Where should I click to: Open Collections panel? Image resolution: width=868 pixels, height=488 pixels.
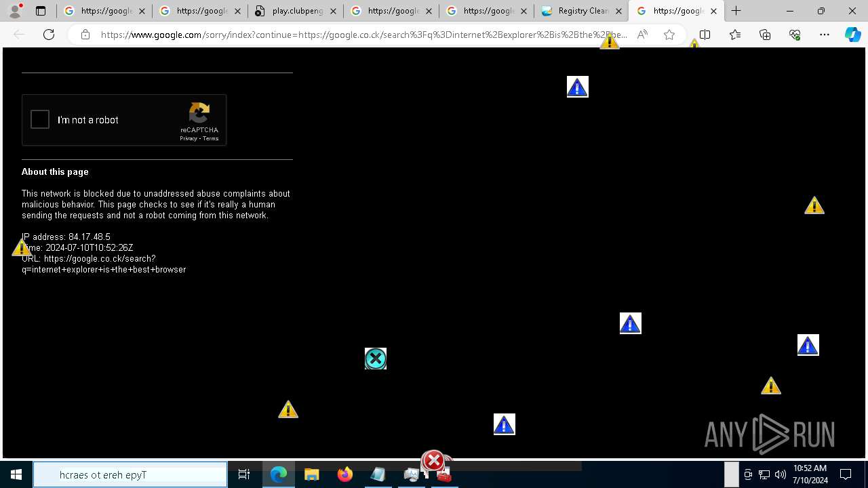pos(765,35)
